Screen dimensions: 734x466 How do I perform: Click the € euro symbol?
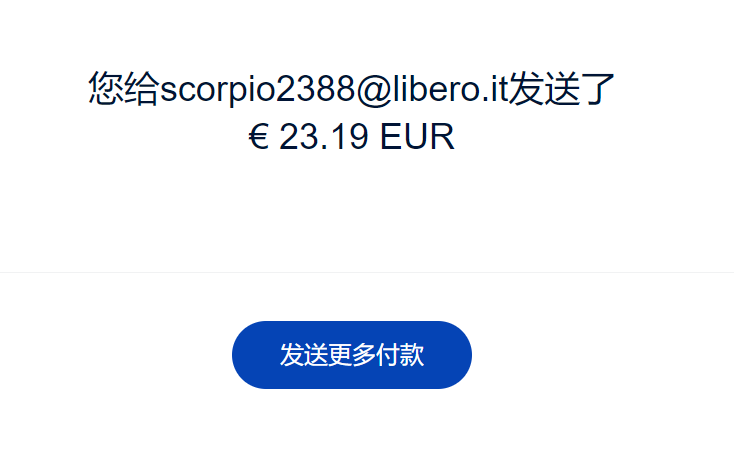pos(258,137)
